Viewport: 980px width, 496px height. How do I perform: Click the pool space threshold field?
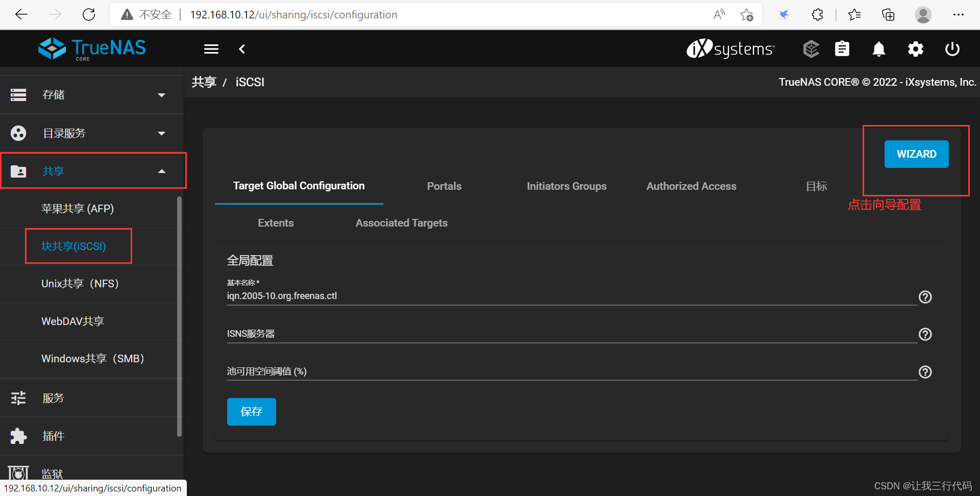pos(572,371)
